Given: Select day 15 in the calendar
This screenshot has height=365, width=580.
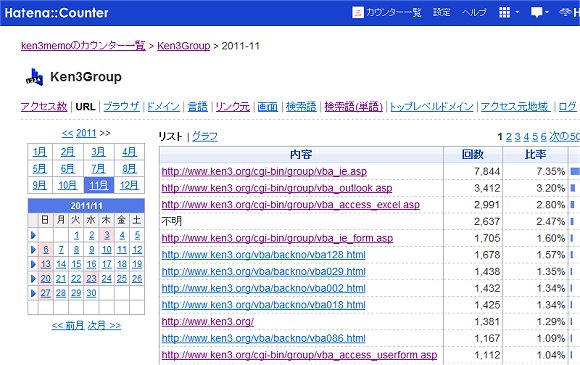Looking at the screenshot, I should coord(76,264).
